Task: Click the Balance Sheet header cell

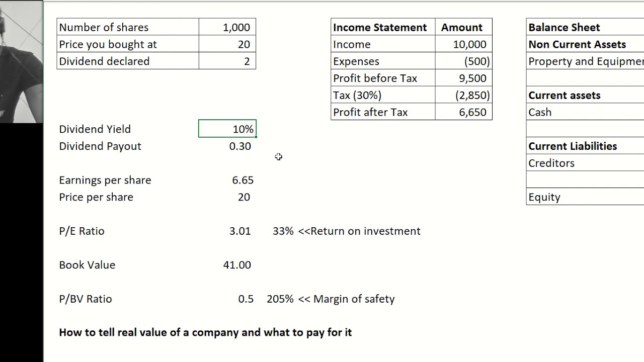Action: click(x=584, y=27)
